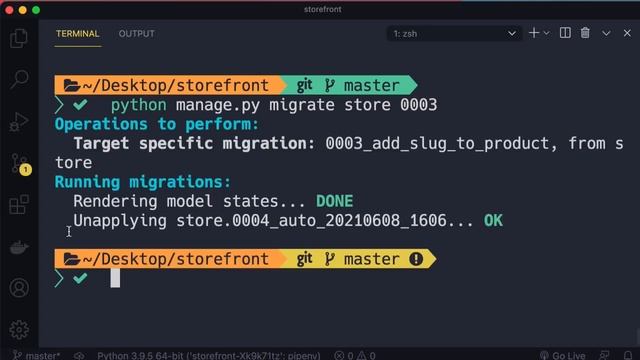Click the feedback icon in status bar
Viewport: 640px width, 360px height.
pos(604,356)
